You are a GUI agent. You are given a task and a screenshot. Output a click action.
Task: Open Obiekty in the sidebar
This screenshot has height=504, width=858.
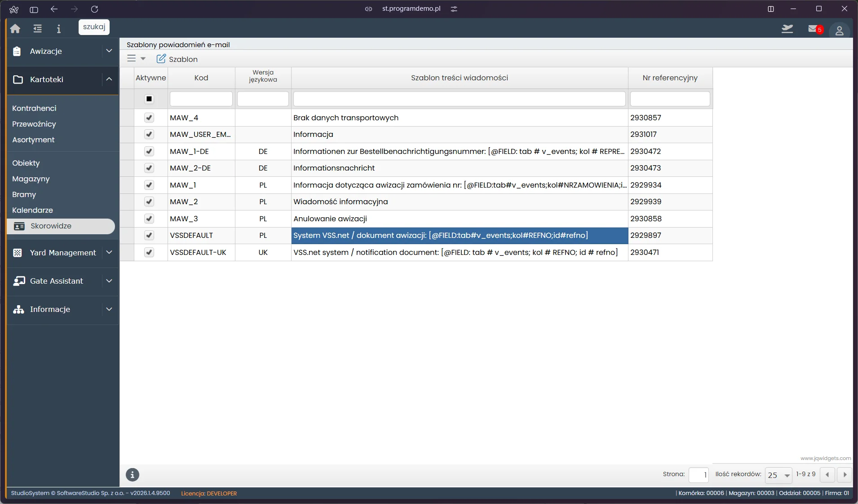pos(26,163)
